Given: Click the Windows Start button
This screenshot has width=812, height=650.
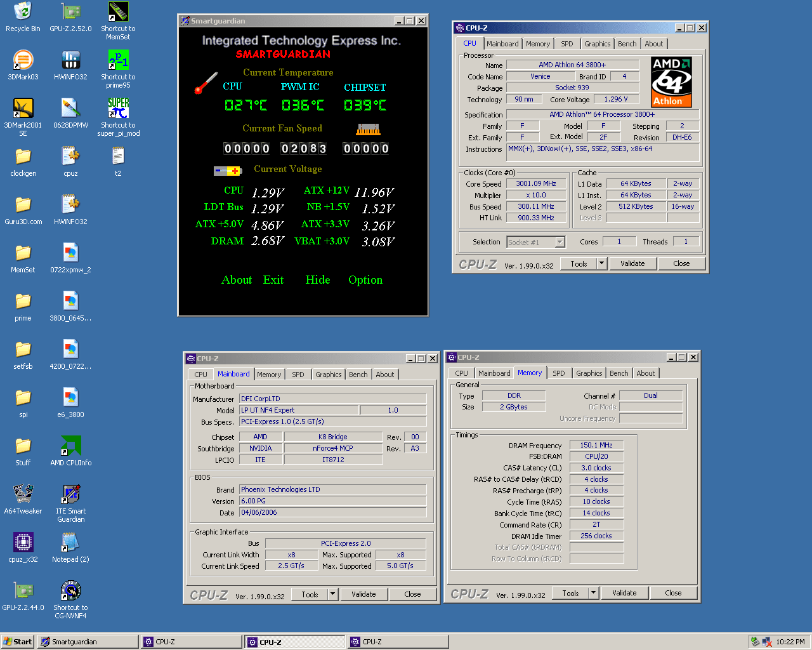Looking at the screenshot, I should 17,642.
